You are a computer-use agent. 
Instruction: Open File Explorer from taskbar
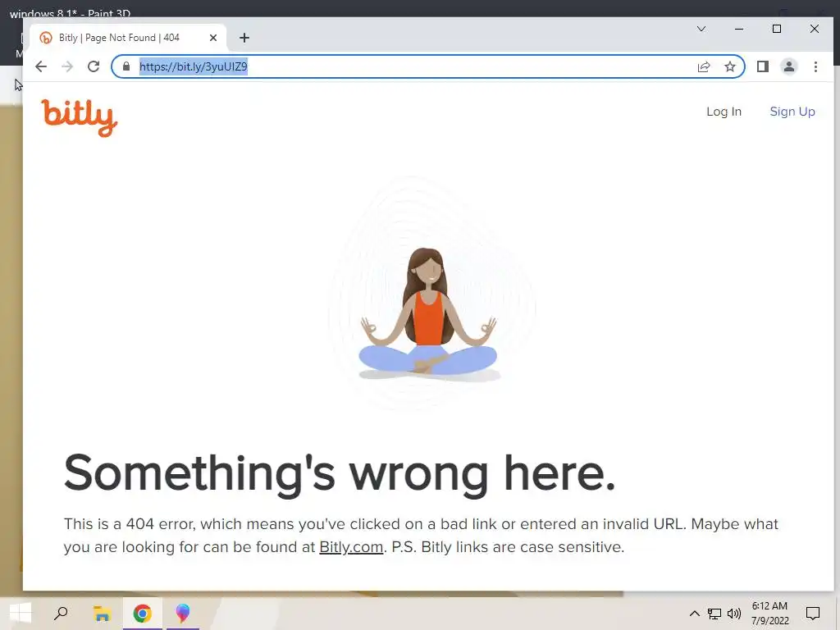point(102,613)
